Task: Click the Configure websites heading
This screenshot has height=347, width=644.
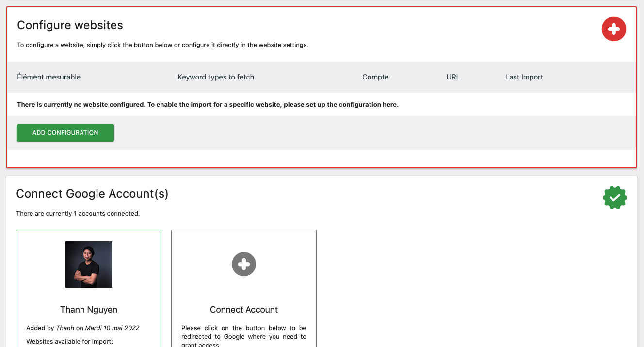Action: pos(70,25)
